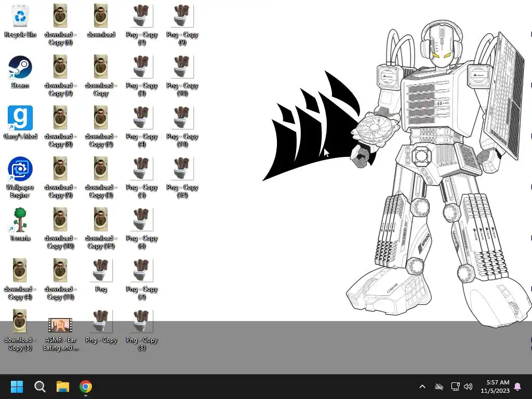Select the download - Copy (2) file
The image size is (532, 399).
[101, 127]
